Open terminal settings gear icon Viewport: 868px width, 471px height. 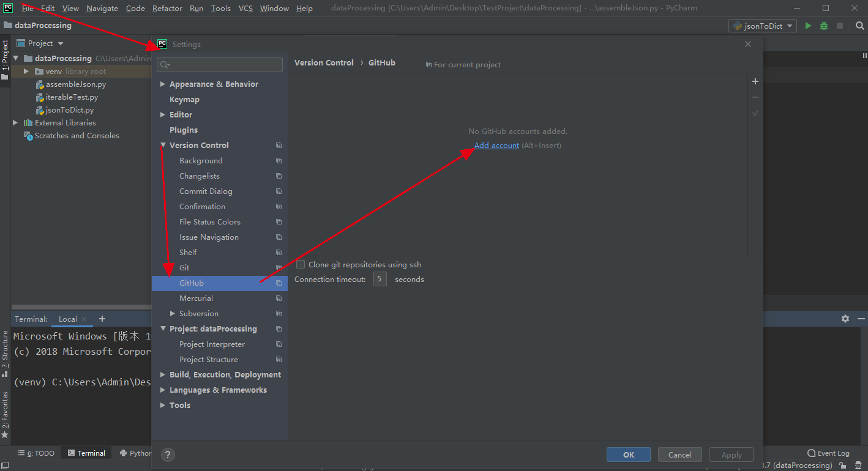[x=845, y=319]
